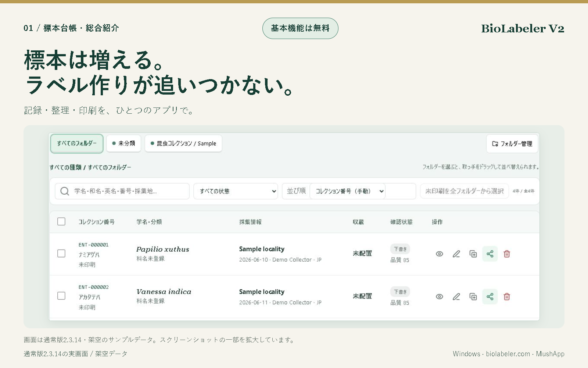View details of Papilio xuthus via eye icon
This screenshot has width=588, height=368.
439,254
